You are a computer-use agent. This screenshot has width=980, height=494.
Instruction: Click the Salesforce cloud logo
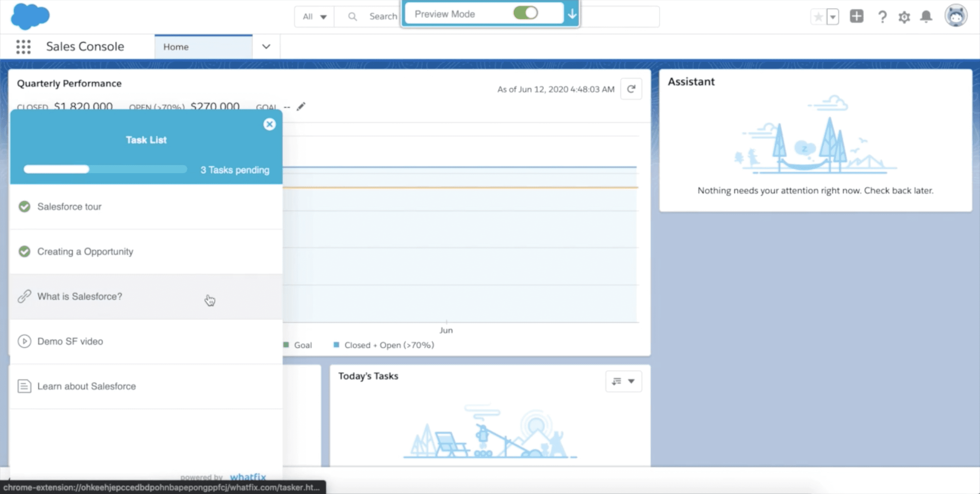[x=30, y=16]
